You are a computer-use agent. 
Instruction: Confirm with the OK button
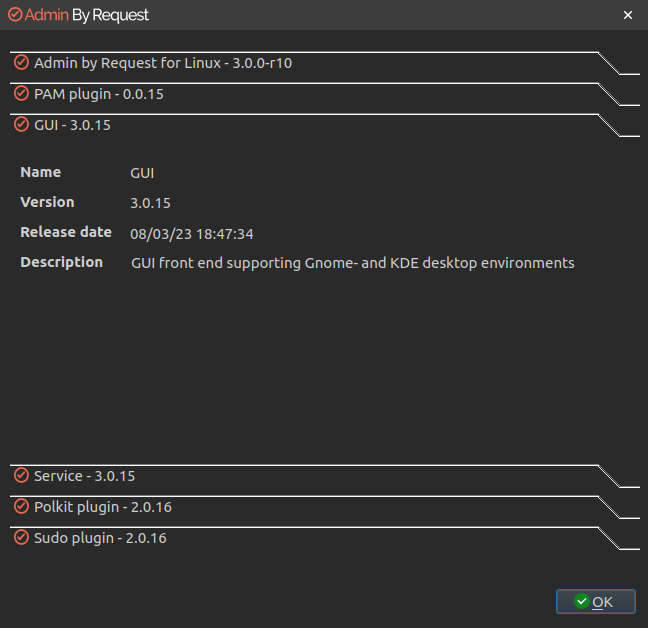coord(596,602)
